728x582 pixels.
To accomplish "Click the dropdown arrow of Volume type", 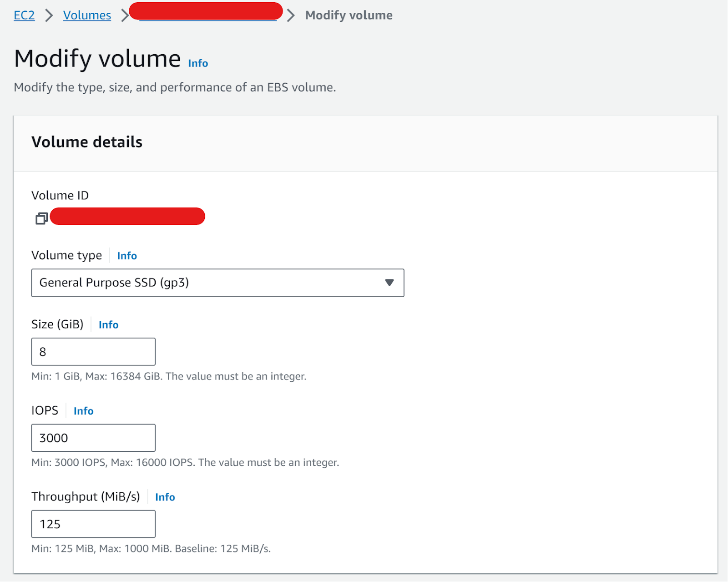I will click(389, 283).
